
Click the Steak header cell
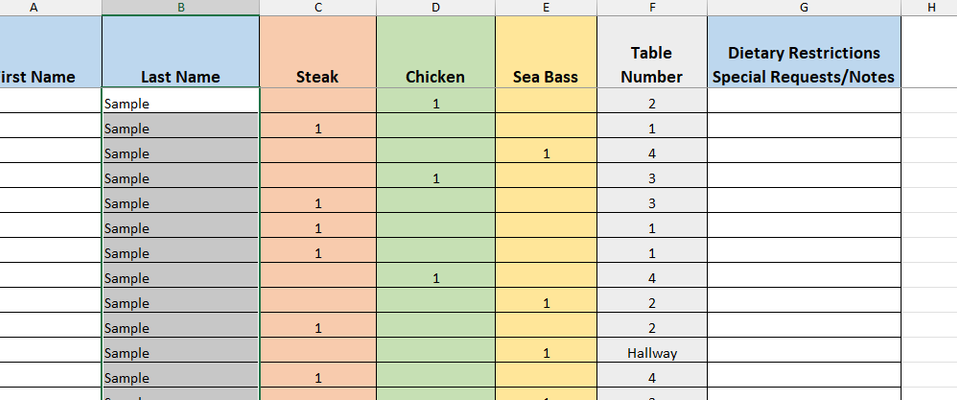tap(318, 51)
